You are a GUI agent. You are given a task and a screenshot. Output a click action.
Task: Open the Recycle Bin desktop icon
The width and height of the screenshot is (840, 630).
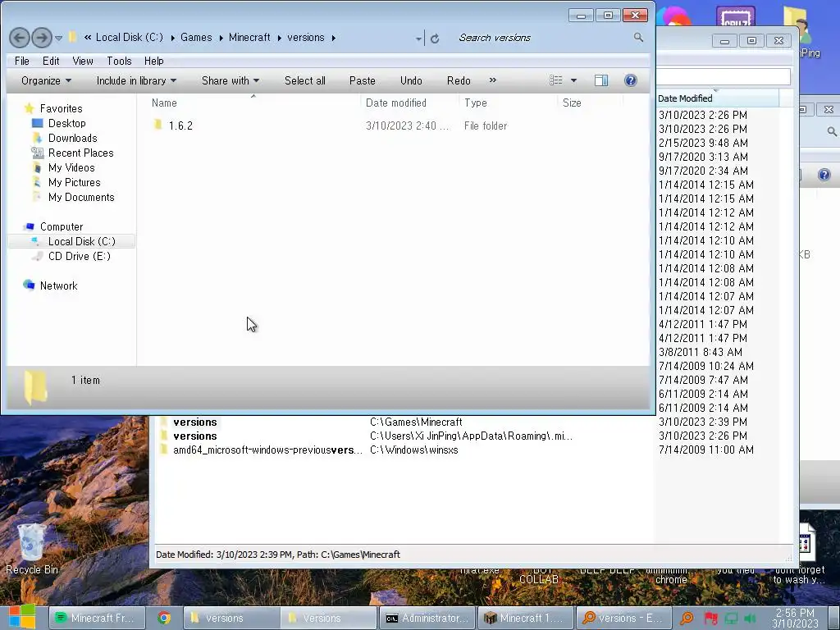pyautogui.click(x=32, y=549)
